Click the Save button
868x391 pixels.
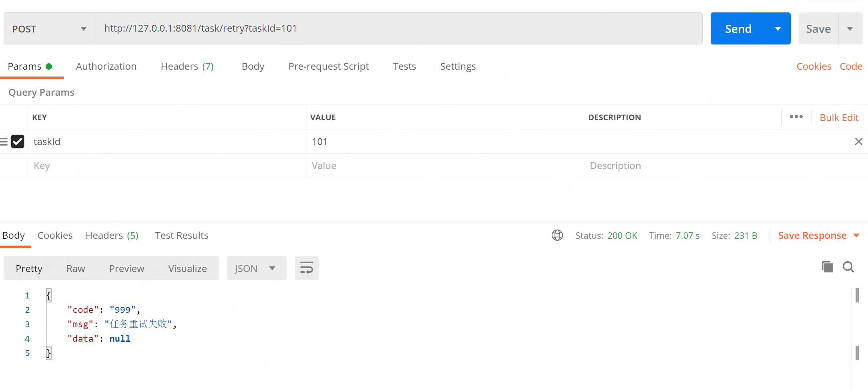pos(818,28)
